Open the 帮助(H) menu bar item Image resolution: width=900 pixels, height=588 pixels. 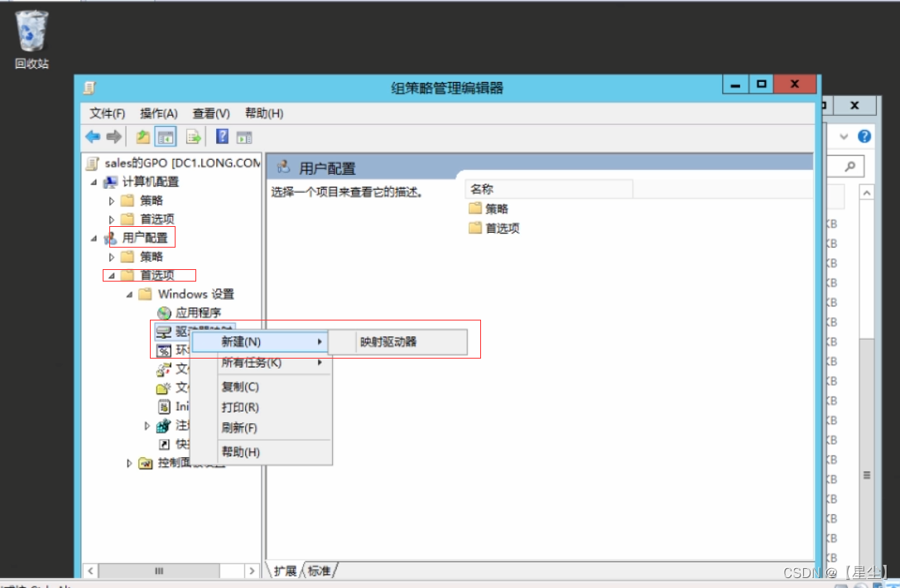(x=264, y=113)
